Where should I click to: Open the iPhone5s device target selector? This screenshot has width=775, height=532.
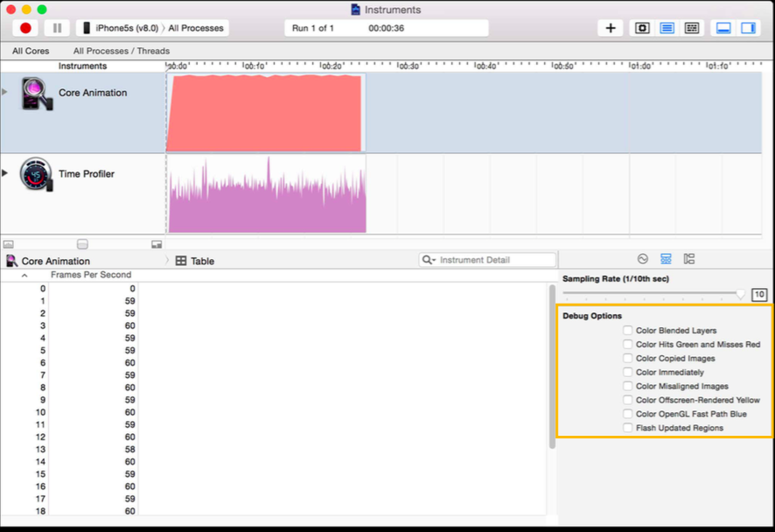[x=120, y=28]
